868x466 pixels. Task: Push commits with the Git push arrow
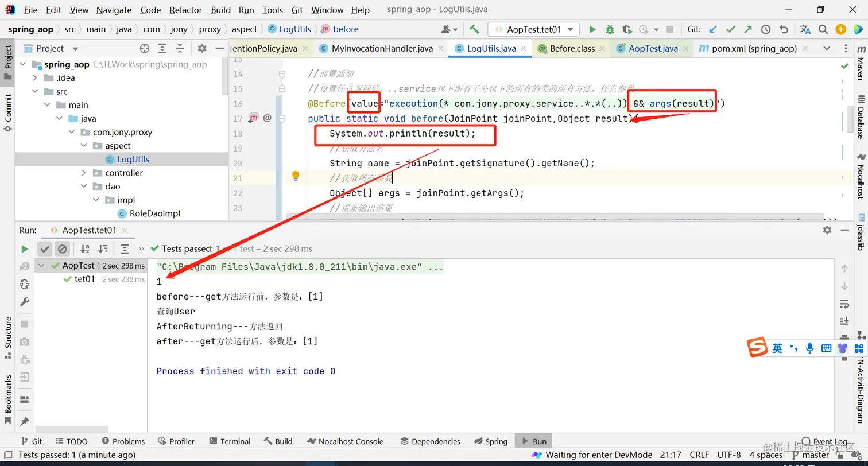(748, 29)
